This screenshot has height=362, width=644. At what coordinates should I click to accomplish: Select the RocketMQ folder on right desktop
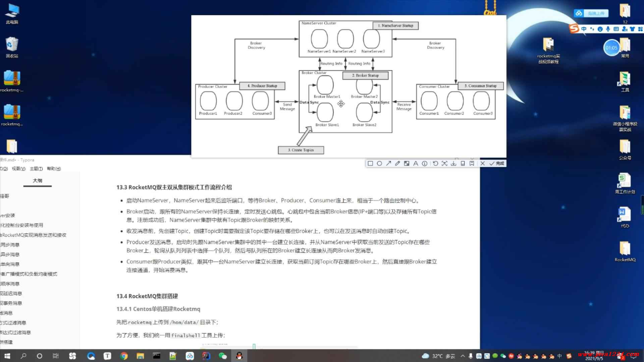(x=625, y=251)
